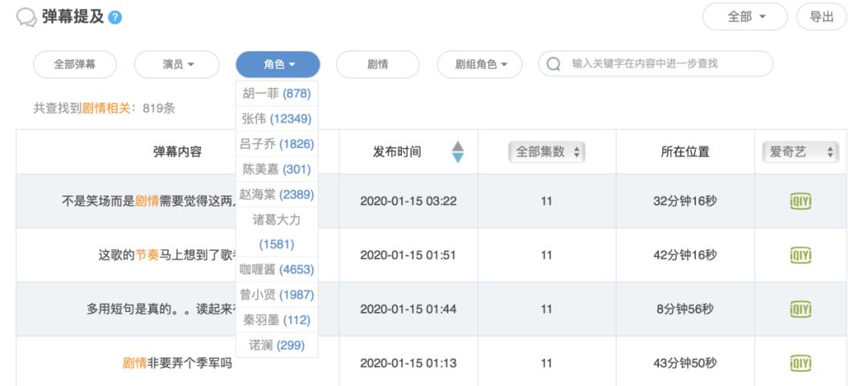Viewport: 868px width, 386px height.
Task: Click the 所在位置 column header
Action: coord(685,152)
